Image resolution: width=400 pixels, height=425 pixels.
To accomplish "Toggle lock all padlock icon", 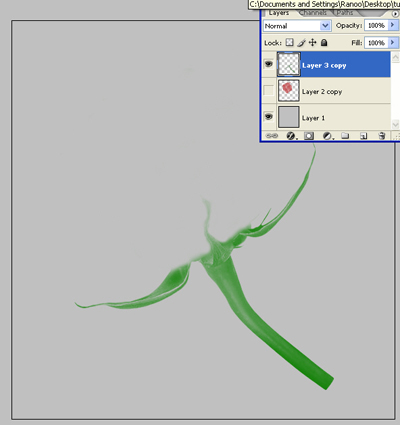I will click(324, 43).
